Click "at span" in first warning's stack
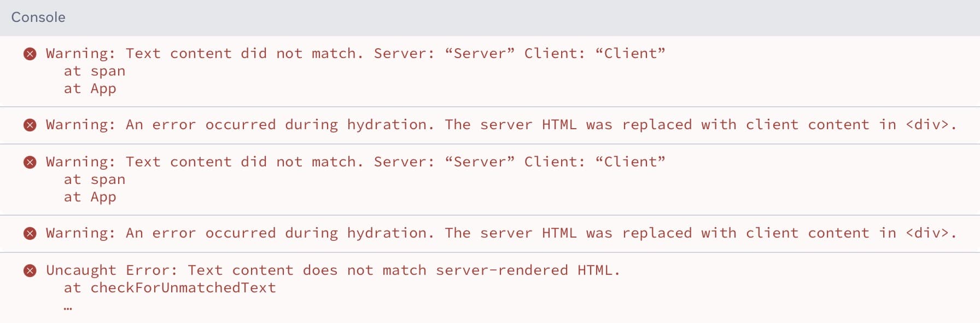This screenshot has width=980, height=323. point(95,71)
